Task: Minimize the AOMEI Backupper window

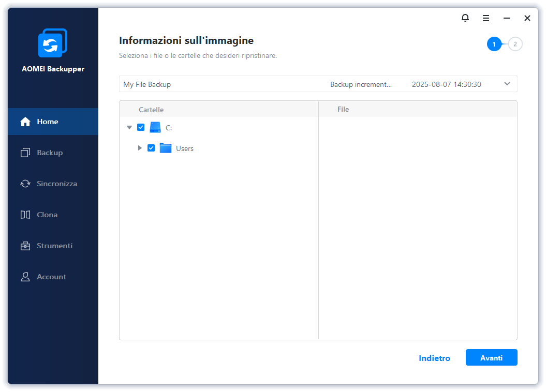Action: (507, 18)
